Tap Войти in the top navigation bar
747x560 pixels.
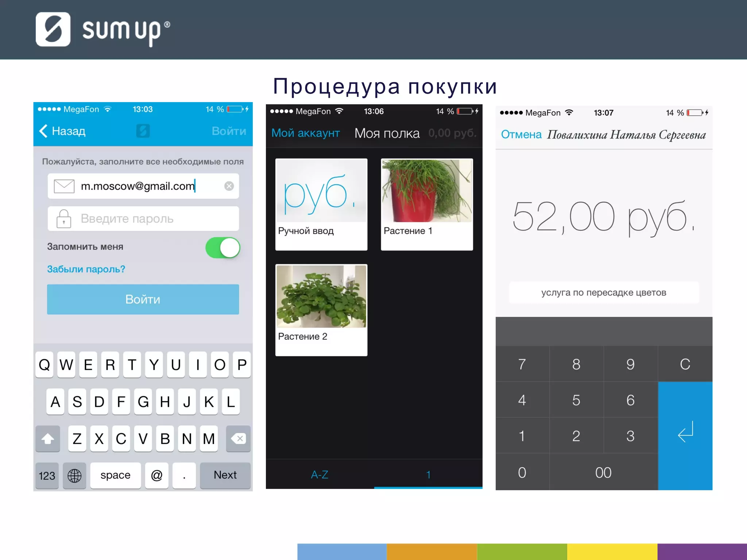pyautogui.click(x=229, y=131)
